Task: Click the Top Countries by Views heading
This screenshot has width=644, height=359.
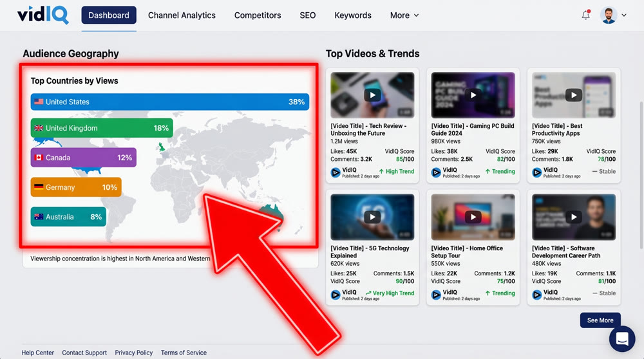Action: [74, 81]
